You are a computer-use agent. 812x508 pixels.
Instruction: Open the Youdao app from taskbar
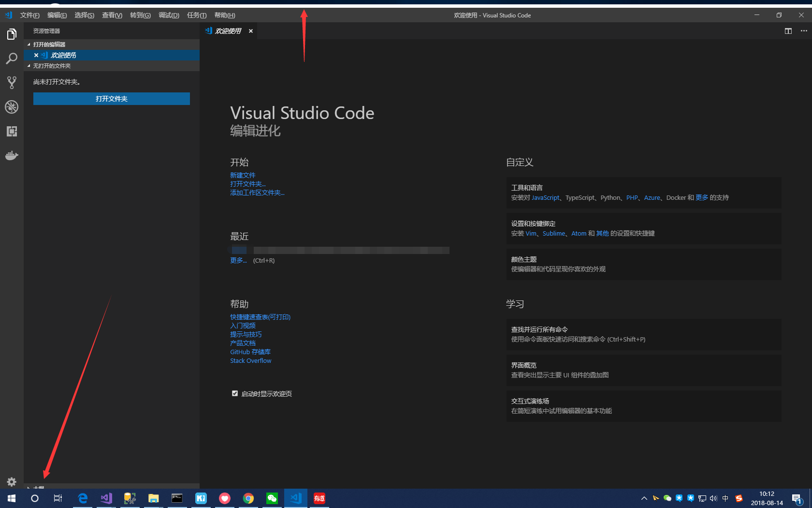tap(319, 498)
